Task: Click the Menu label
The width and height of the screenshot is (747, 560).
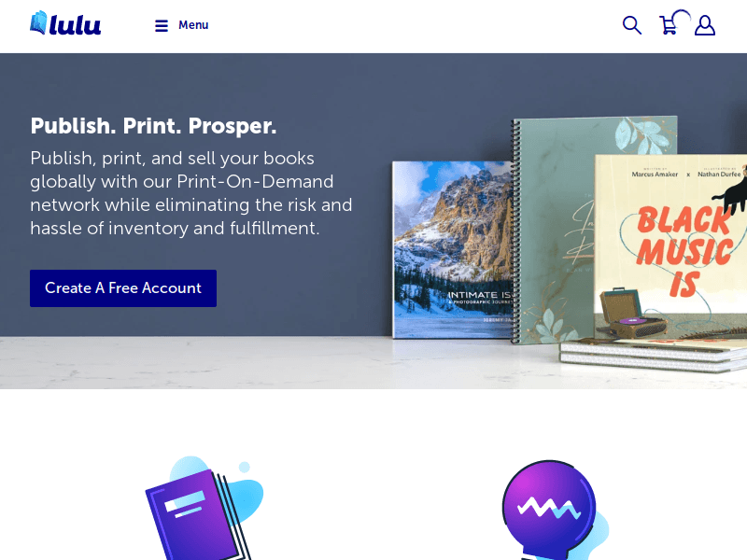Action: pos(193,25)
